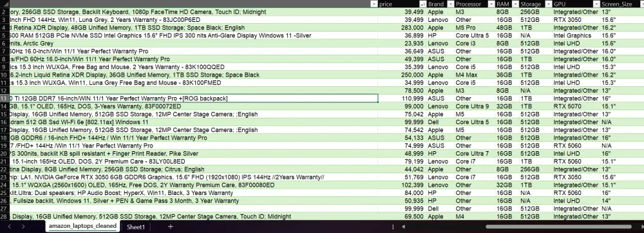Select the price cell 44,042
Image resolution: width=644 pixels, height=233 pixels.
pos(402,169)
